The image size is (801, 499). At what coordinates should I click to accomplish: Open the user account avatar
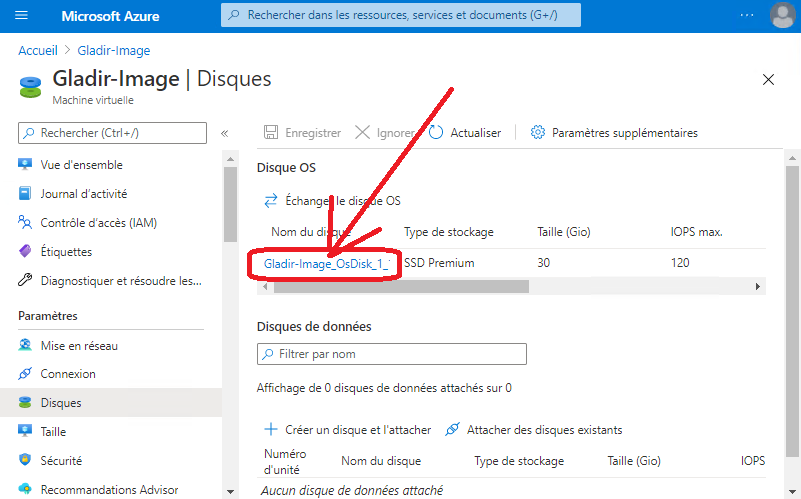[x=783, y=15]
